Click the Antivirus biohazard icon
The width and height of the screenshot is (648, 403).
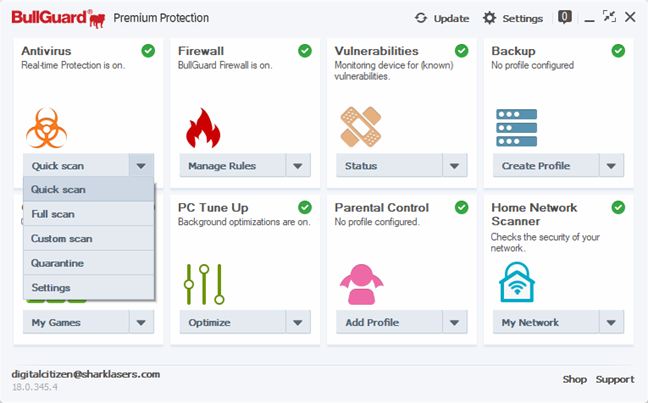(x=46, y=128)
